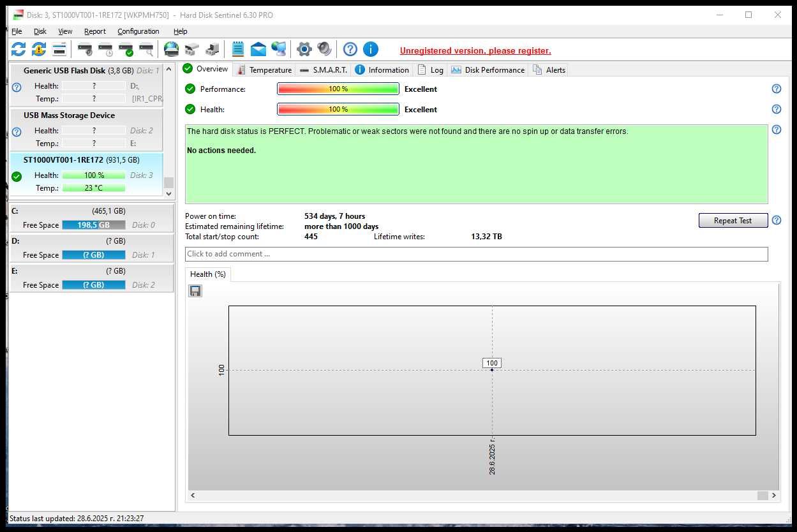Click the blue envelope e-mail icon
Viewport: 797px width, 532px height.
pyautogui.click(x=258, y=48)
